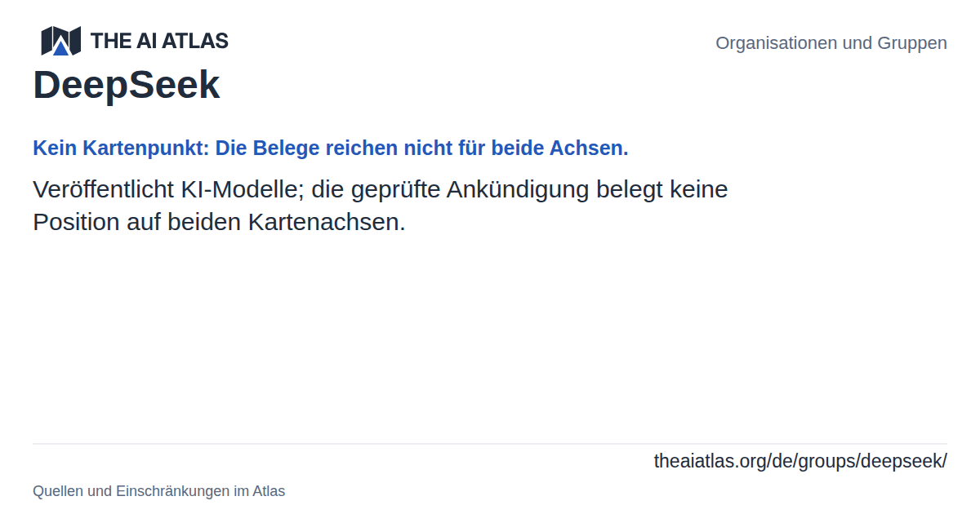The image size is (980, 514).
Task: Click the blue Kein Kartenpunkt notice prefix
Action: 121,148
